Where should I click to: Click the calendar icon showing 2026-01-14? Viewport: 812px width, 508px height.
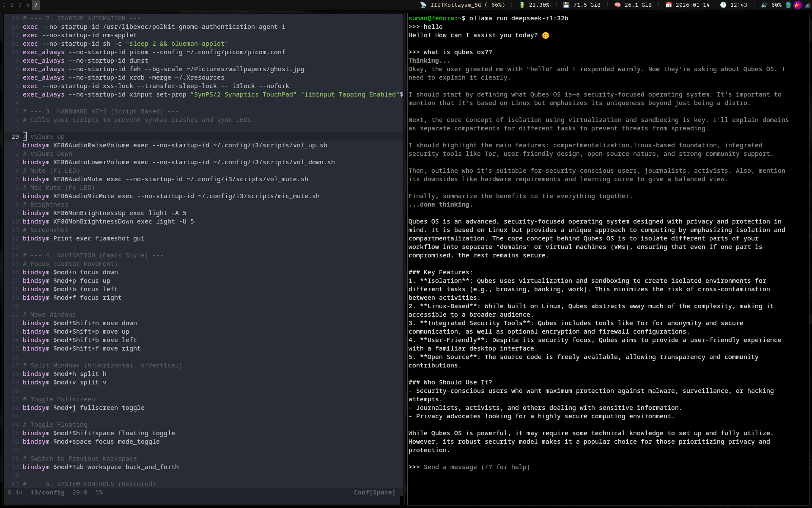point(669,6)
